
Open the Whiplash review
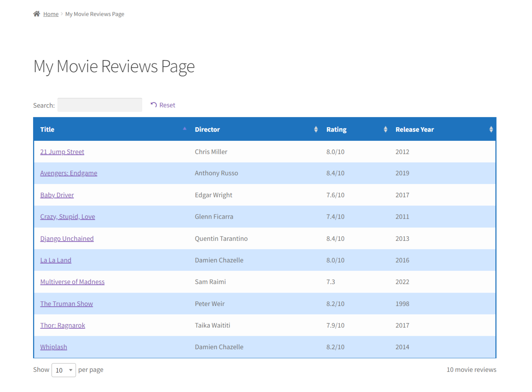[x=54, y=347]
